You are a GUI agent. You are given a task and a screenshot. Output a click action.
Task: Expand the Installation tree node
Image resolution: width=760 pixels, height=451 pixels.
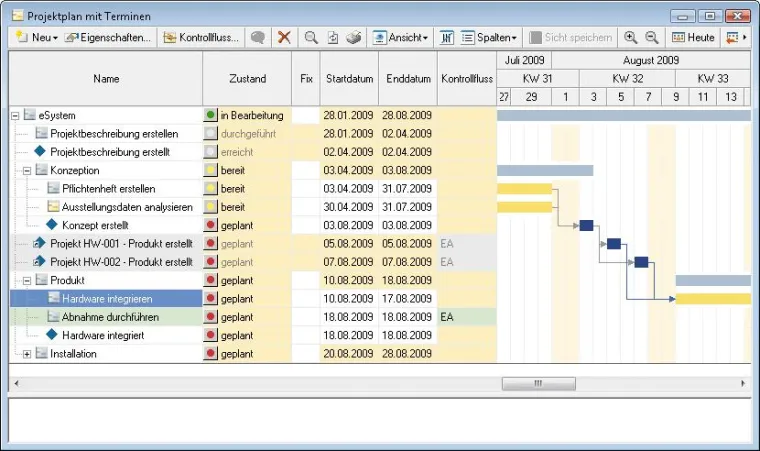click(x=27, y=353)
